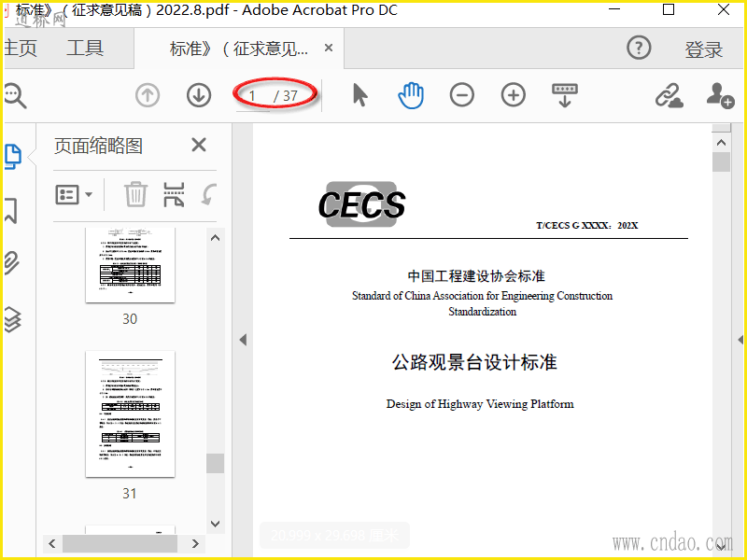
Task: Click document scroll up arrow
Action: (721, 143)
